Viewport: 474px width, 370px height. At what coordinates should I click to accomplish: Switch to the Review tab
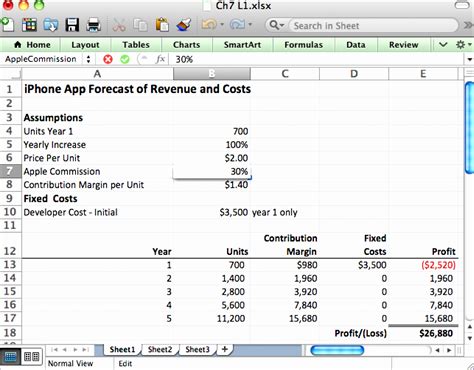(404, 45)
